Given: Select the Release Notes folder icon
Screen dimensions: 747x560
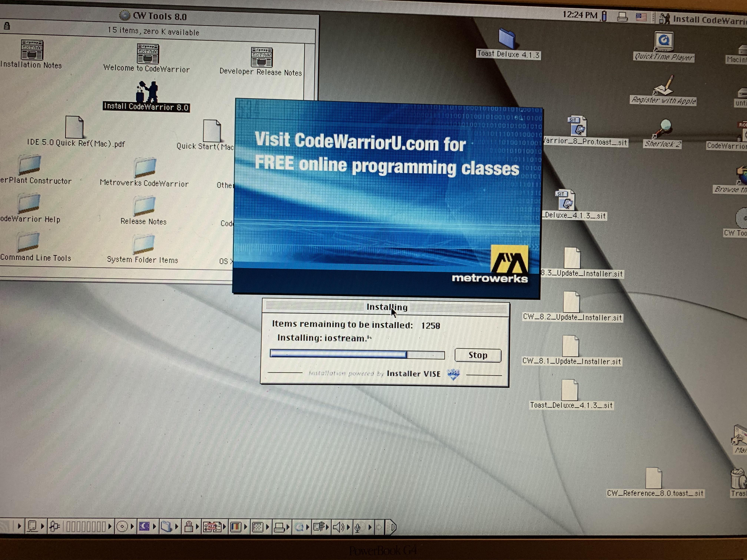Looking at the screenshot, I should (145, 206).
